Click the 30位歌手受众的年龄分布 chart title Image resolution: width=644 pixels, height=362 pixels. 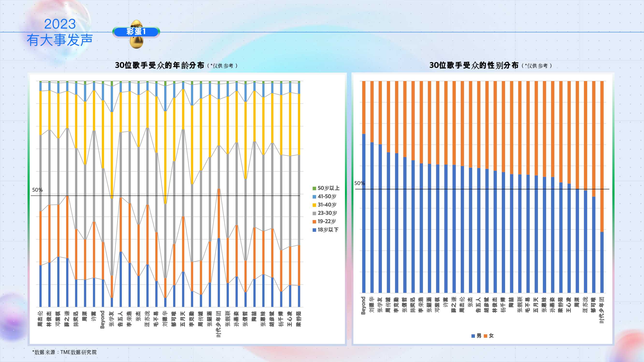tap(159, 65)
